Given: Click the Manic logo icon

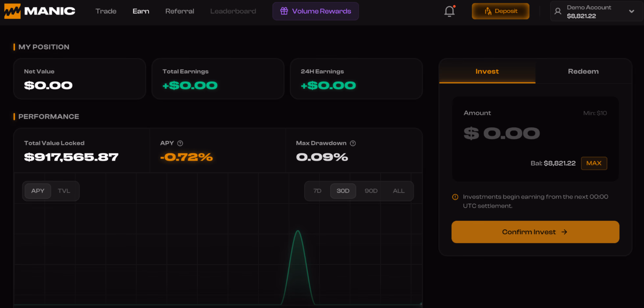Looking at the screenshot, I should point(12,11).
